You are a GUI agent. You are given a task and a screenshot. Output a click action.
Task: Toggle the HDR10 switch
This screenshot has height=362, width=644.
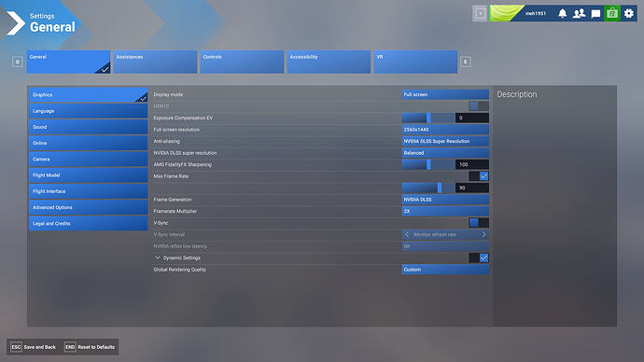click(x=479, y=105)
